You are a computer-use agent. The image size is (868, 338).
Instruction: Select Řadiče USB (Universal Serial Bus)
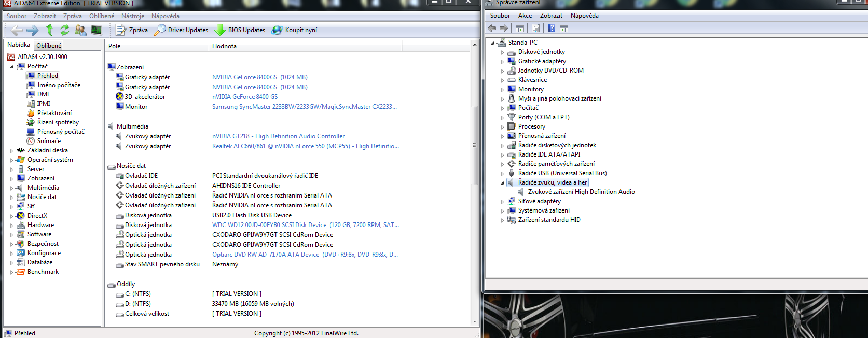(x=562, y=173)
